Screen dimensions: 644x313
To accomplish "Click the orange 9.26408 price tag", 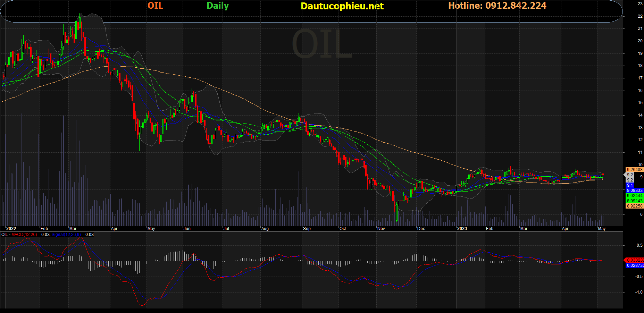I will pos(635,170).
